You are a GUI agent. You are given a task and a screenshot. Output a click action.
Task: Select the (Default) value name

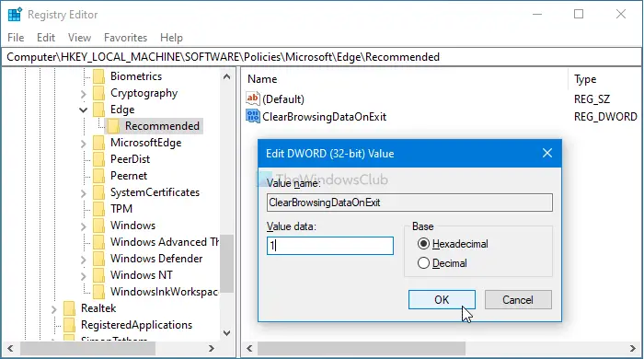coord(283,99)
